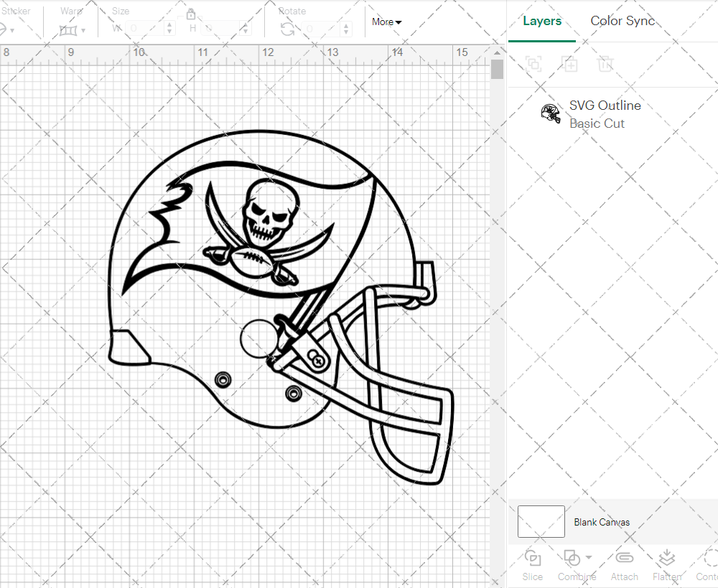Image resolution: width=718 pixels, height=588 pixels.
Task: Select the Layers tab
Action: point(542,21)
